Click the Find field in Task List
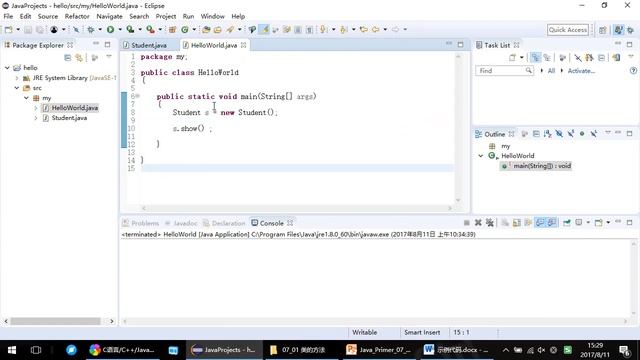Screen dimensions: 640x360 coord(504,71)
